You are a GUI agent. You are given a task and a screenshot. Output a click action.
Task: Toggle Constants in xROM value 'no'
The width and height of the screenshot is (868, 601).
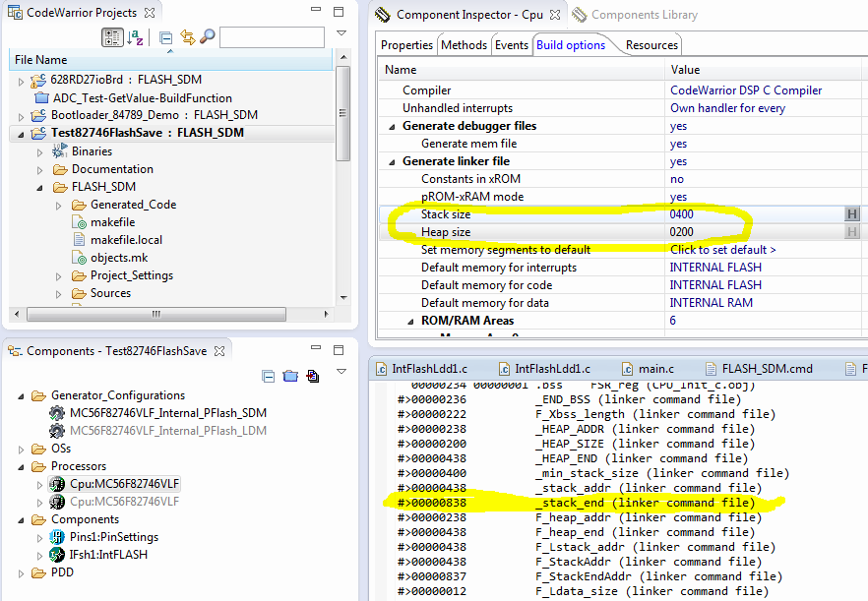(676, 179)
